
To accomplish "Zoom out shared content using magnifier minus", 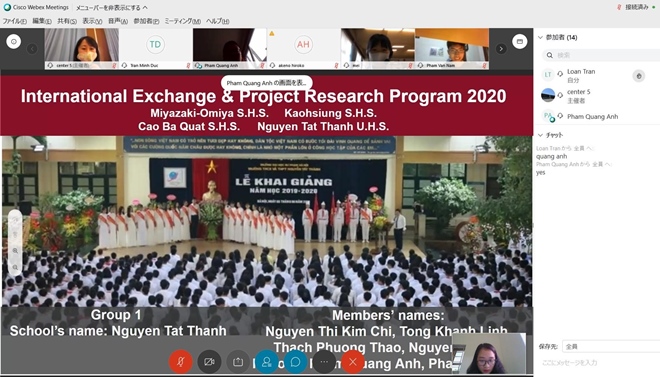I will 15,267.
